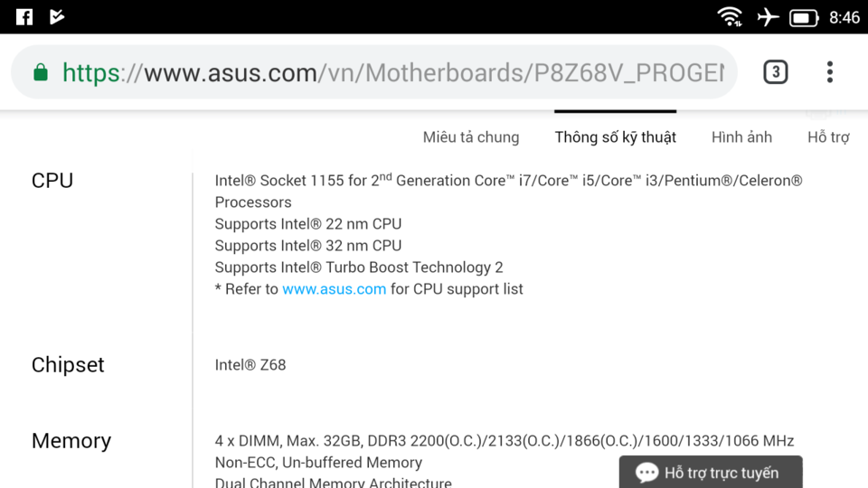Image resolution: width=868 pixels, height=488 pixels.
Task: Tap the 8:46 clock in status bar
Action: pos(844,18)
